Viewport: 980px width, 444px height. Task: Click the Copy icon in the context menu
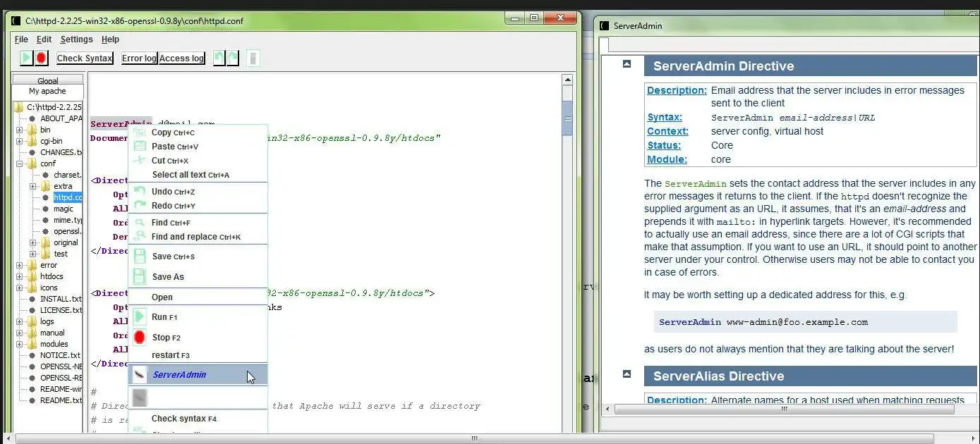click(140, 132)
